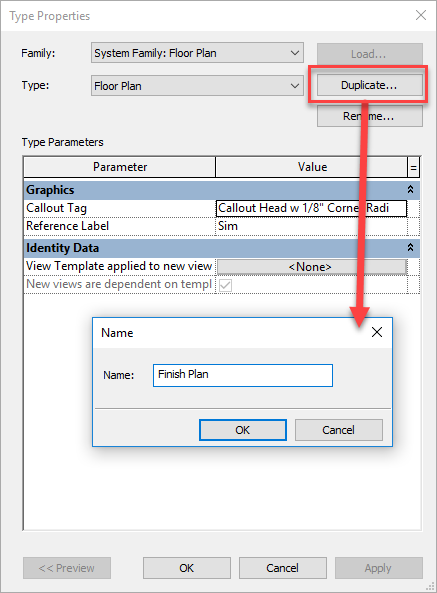This screenshot has height=593, width=437.
Task: Select the Reference Label Sim value
Action: pos(311,226)
